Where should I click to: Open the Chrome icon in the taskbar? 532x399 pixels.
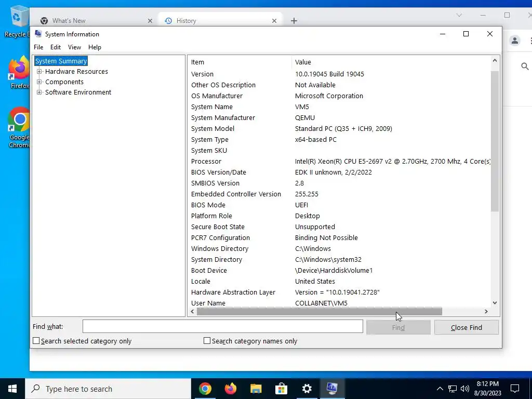click(x=205, y=389)
